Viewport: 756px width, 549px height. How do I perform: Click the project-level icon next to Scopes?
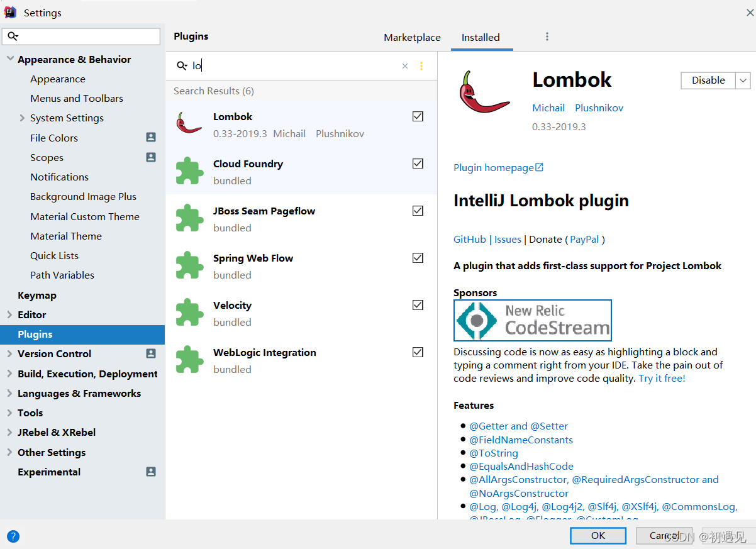tap(151, 157)
